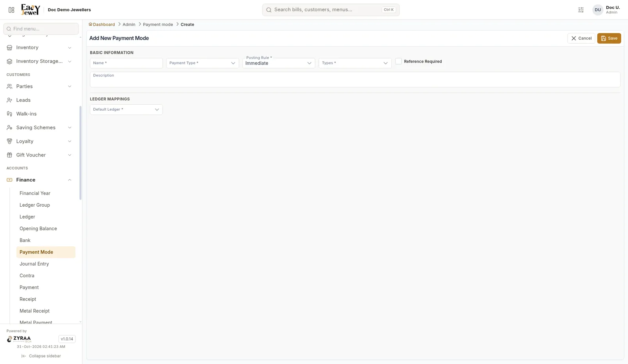The height and width of the screenshot is (364, 628).
Task: Click into the Description text area
Action: pyautogui.click(x=355, y=80)
